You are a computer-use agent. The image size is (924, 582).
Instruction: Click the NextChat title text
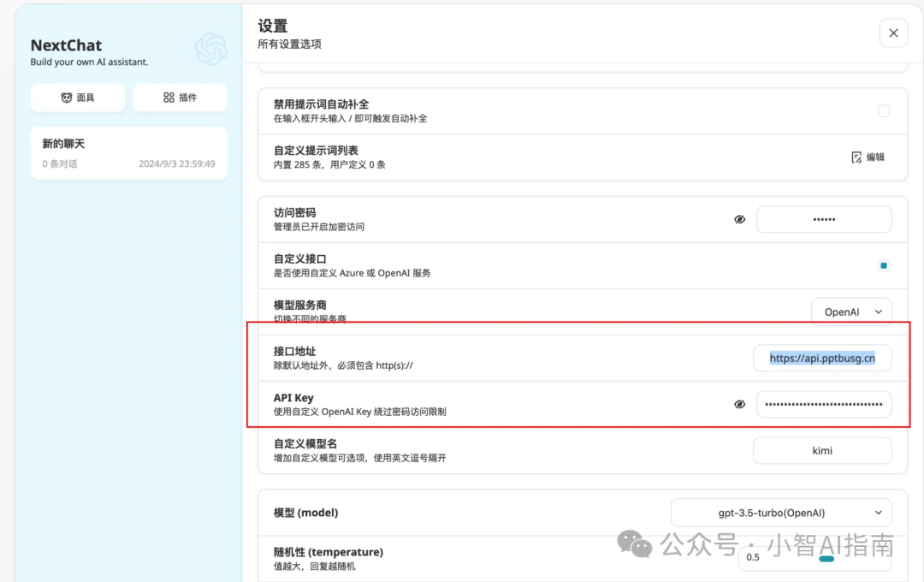coord(66,45)
